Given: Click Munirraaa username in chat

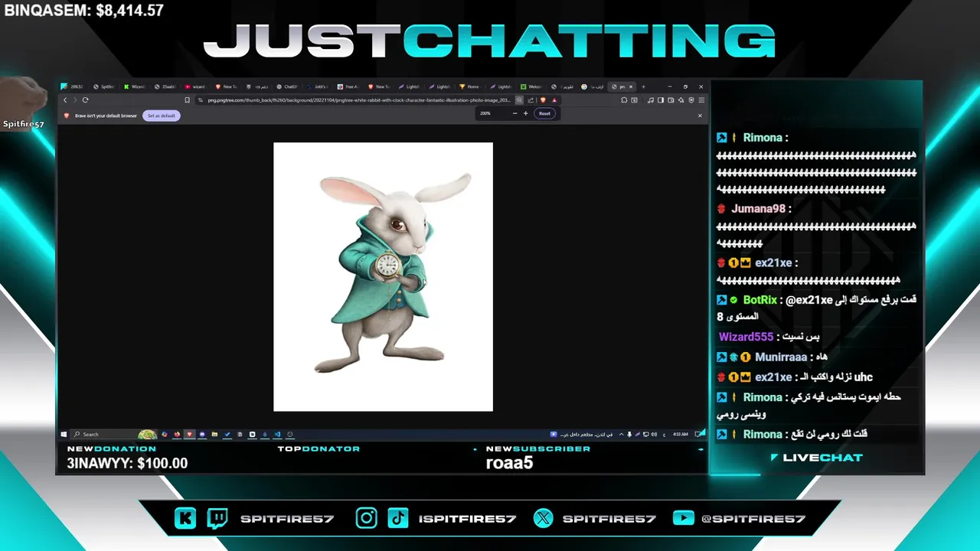Looking at the screenshot, I should coord(781,357).
